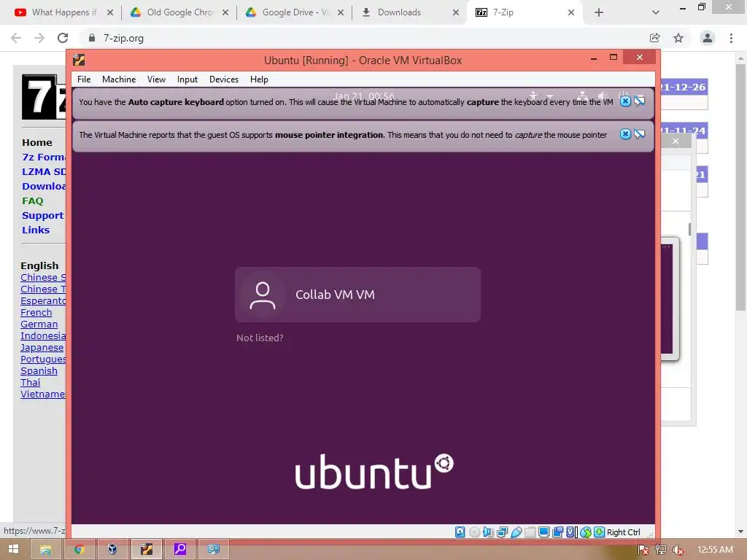Click VirtualBox window title bar icon
This screenshot has height=560, width=747.
pyautogui.click(x=79, y=60)
